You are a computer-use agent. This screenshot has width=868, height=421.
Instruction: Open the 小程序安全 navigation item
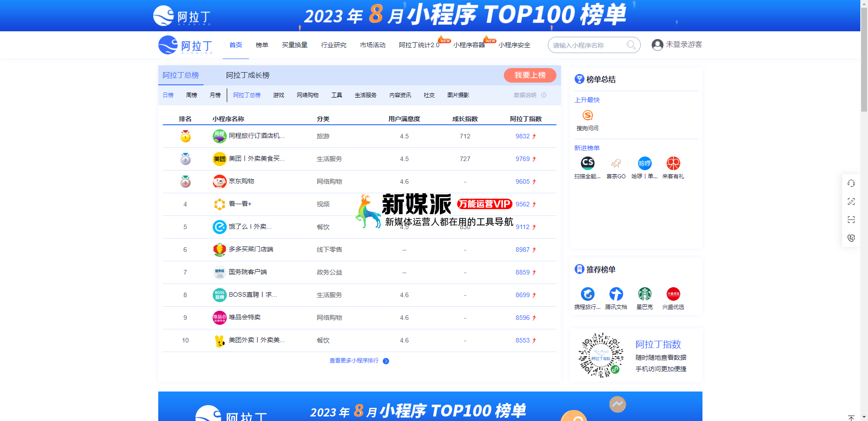click(x=514, y=45)
